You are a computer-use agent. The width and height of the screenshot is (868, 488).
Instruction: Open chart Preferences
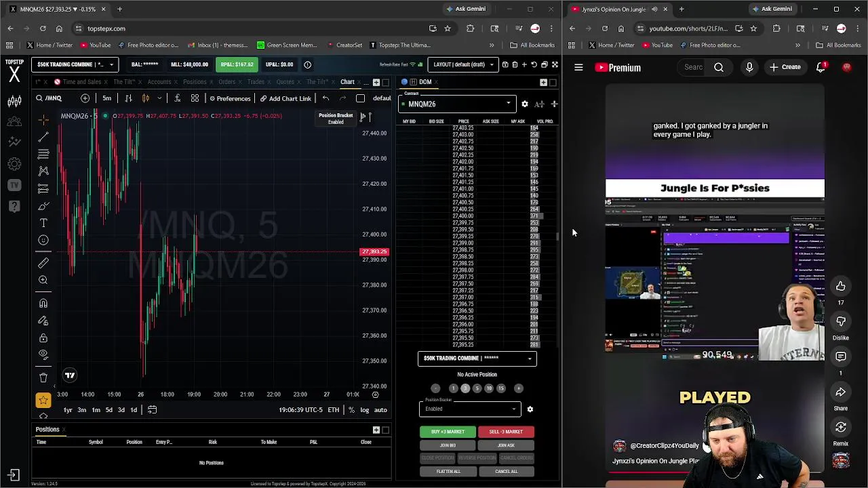(230, 98)
